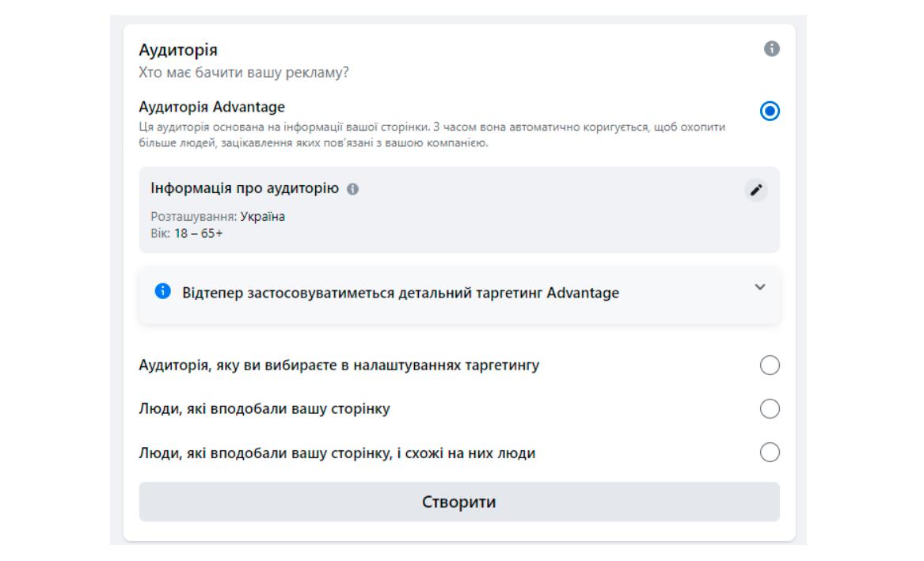Click the Advantage audience description paragraph
The width and height of the screenshot is (924, 561).
pyautogui.click(x=432, y=135)
